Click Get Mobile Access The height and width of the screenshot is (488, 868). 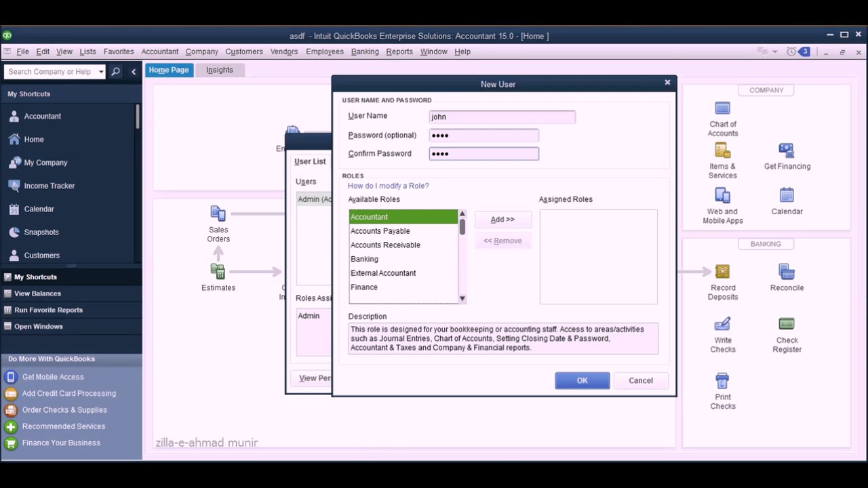(x=53, y=377)
